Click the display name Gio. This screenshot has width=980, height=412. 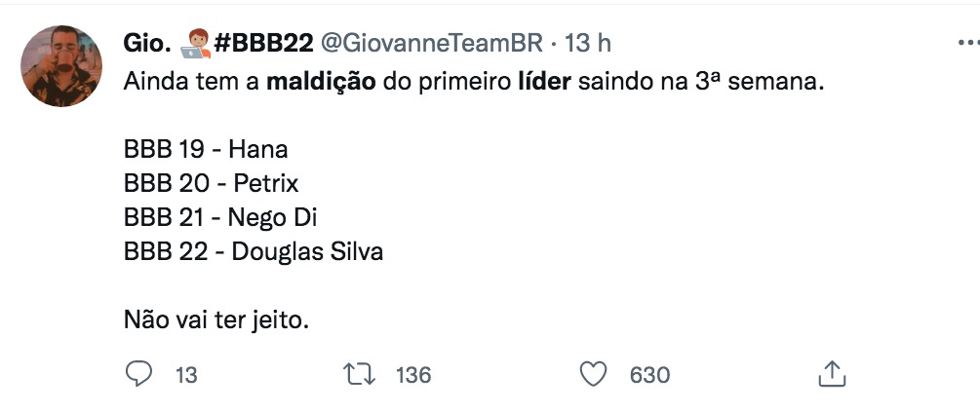point(146,44)
